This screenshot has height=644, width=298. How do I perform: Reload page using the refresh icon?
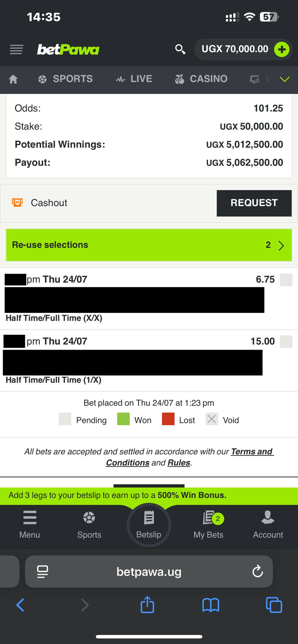[x=257, y=571]
